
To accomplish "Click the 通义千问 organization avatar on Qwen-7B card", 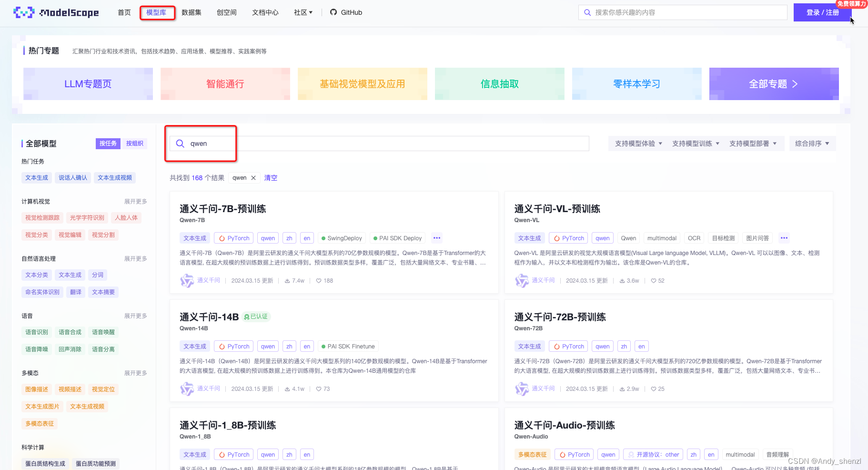I will point(187,281).
